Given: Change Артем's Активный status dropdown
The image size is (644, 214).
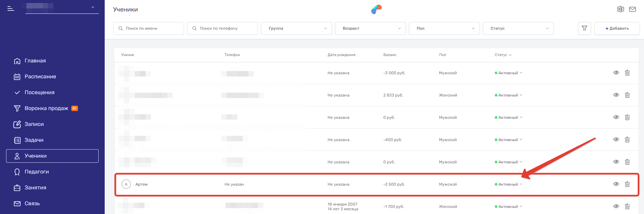Looking at the screenshot, I should 509,184.
